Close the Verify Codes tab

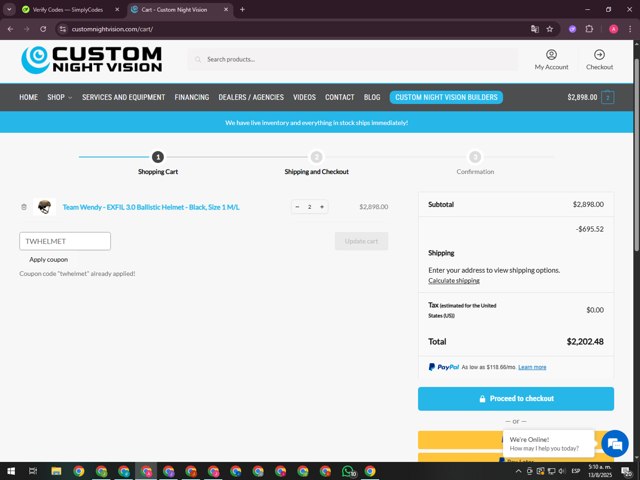click(x=117, y=9)
